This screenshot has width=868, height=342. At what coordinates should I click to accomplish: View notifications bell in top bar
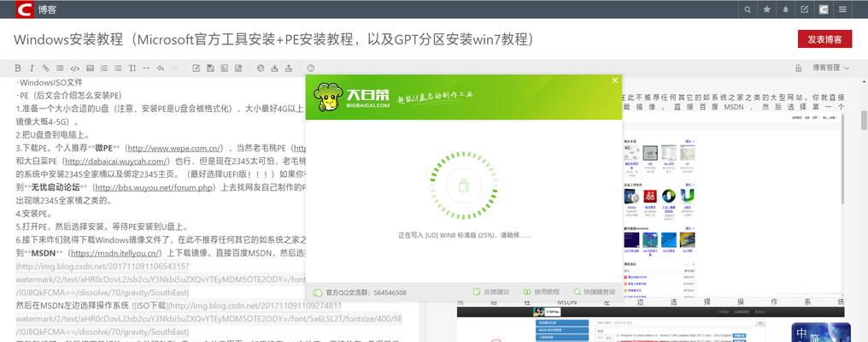click(x=785, y=9)
